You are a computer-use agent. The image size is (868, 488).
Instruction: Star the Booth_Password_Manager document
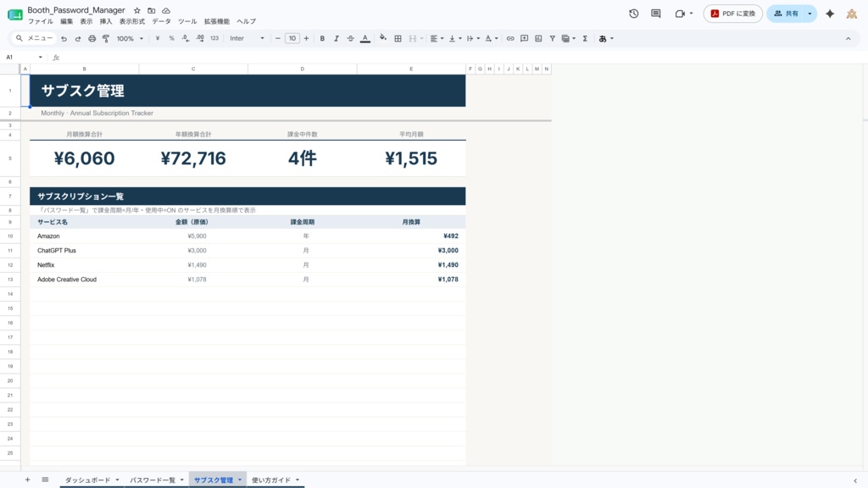(x=137, y=10)
